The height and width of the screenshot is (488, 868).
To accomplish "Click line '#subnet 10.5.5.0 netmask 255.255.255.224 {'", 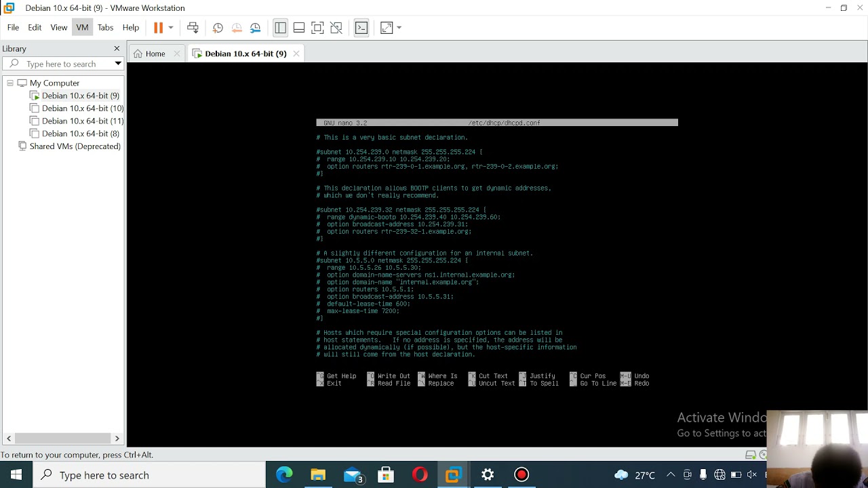I will 392,260.
